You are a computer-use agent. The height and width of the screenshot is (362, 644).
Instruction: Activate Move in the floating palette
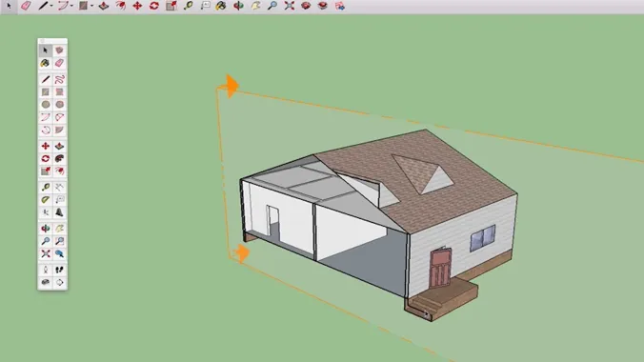46,146
